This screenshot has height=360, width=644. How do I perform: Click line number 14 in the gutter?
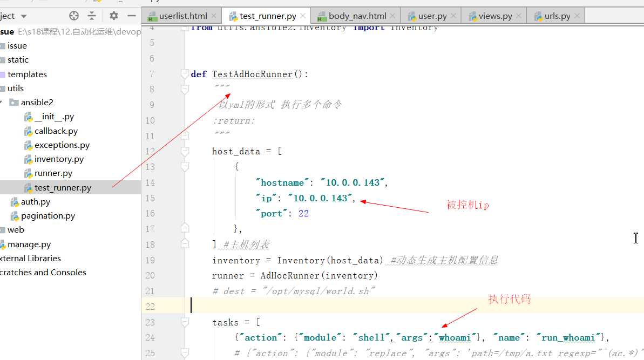click(150, 182)
